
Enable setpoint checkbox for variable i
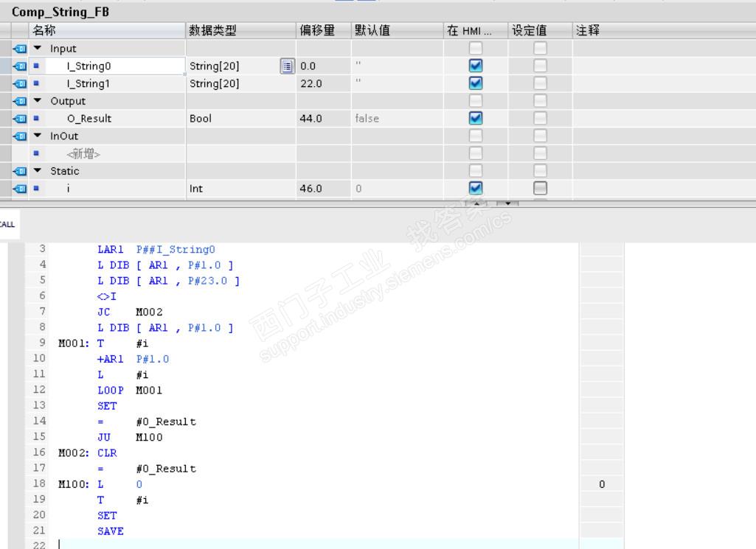[540, 188]
